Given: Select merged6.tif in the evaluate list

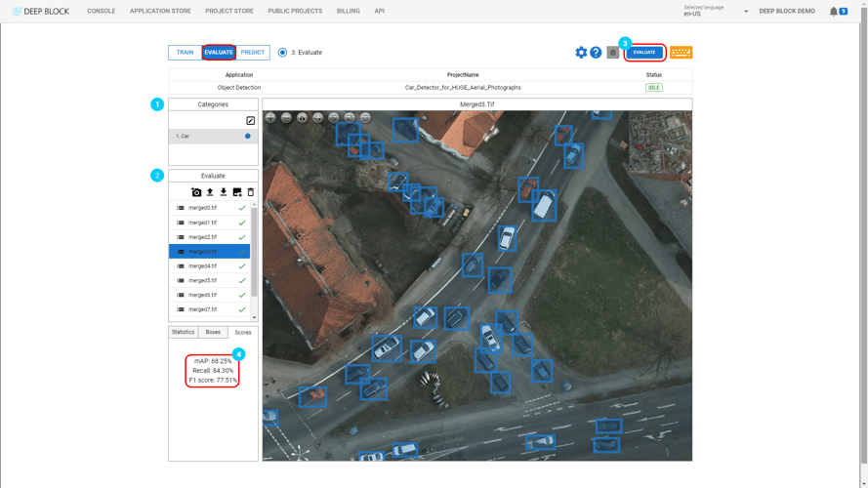Looking at the screenshot, I should coord(209,295).
